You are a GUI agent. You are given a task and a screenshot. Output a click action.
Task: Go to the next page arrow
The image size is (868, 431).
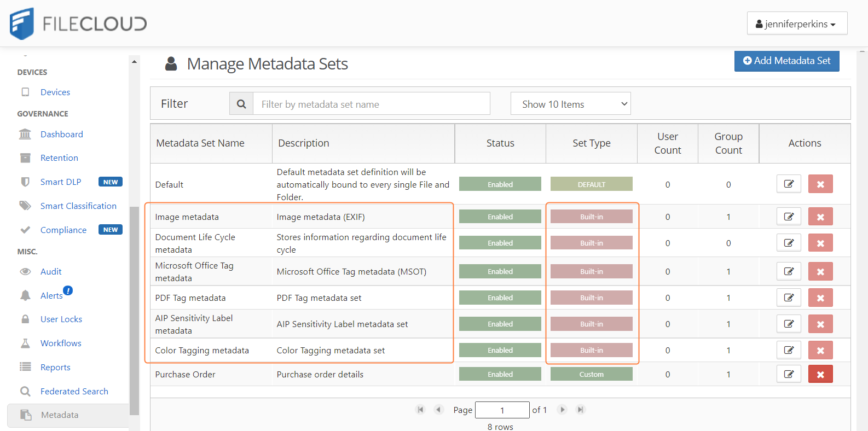pos(562,410)
